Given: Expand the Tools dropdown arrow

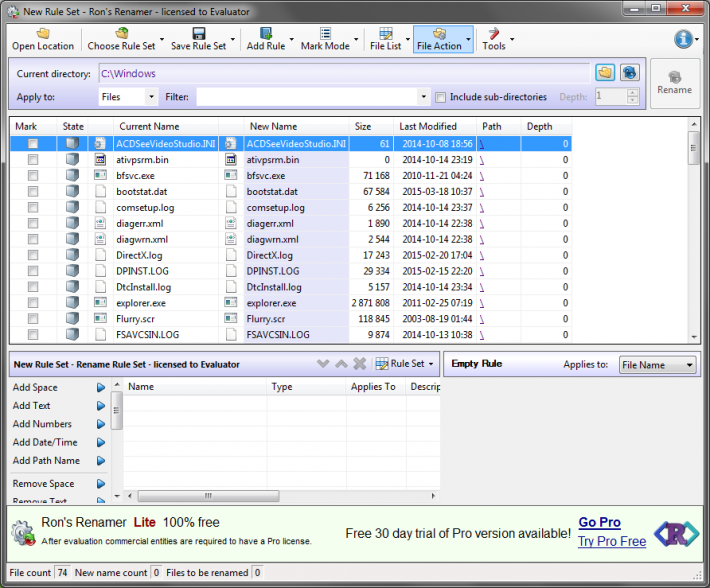Looking at the screenshot, I should [512, 39].
